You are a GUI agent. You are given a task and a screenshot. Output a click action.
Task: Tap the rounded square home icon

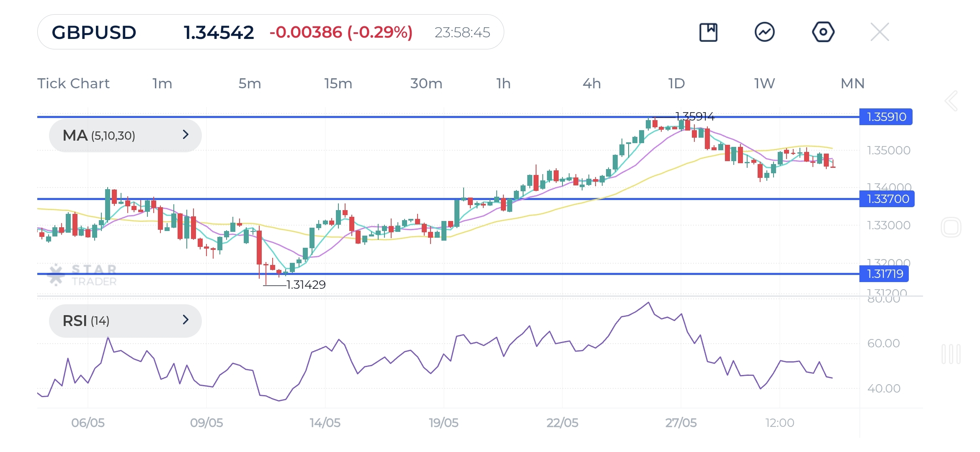point(951,228)
